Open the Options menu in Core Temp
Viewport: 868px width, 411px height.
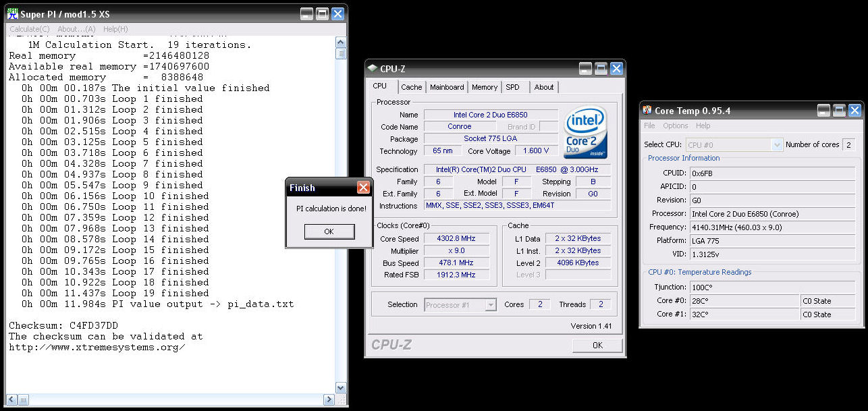click(x=675, y=126)
